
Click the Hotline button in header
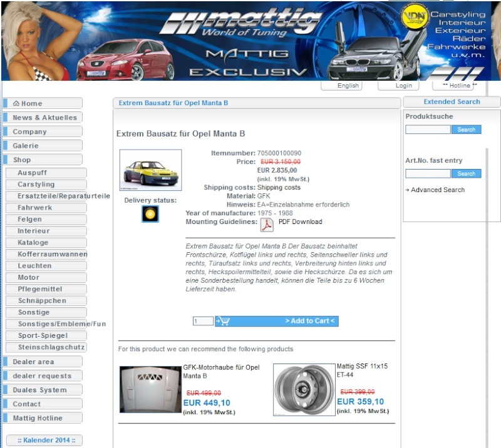point(456,86)
